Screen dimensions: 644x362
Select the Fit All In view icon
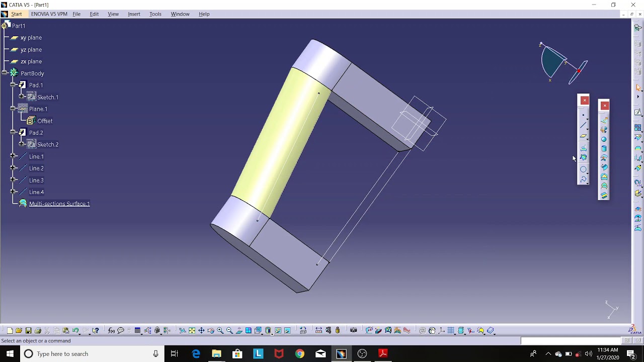click(x=192, y=330)
